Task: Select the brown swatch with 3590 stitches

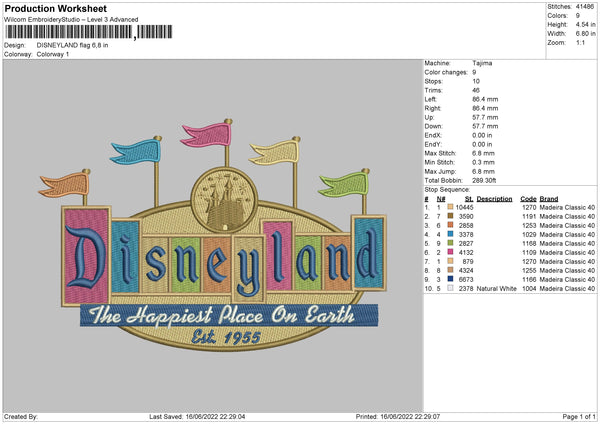Action: tap(450, 216)
